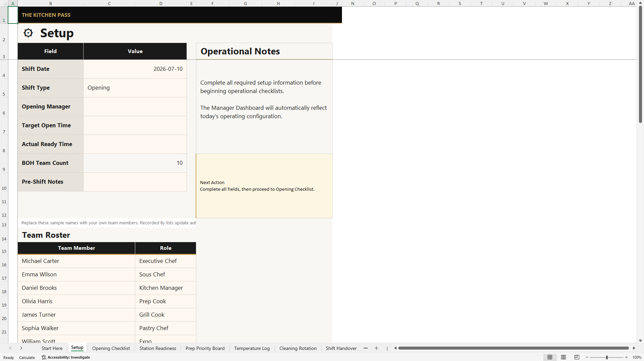The image size is (644, 361).
Task: Select the active Setup sheet tab
Action: [77, 348]
